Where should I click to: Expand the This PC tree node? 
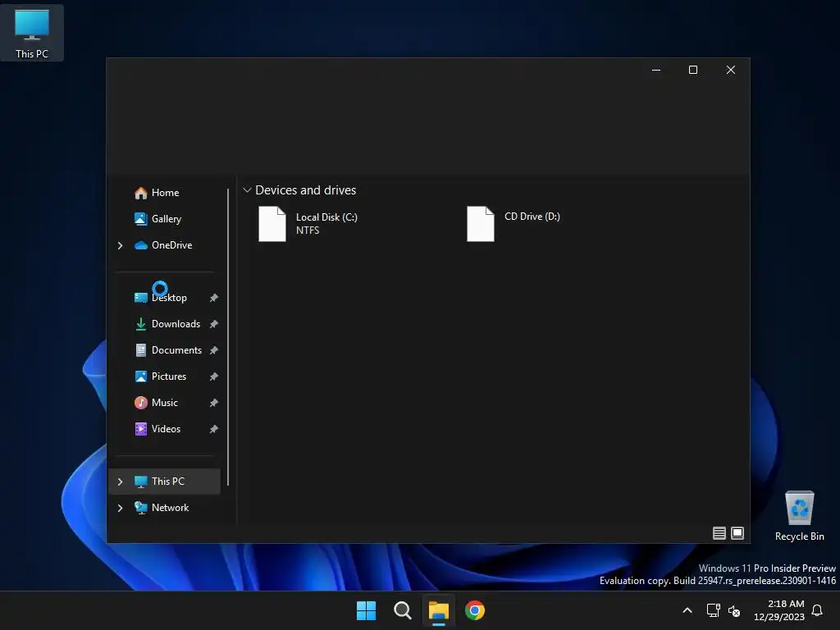pos(120,482)
